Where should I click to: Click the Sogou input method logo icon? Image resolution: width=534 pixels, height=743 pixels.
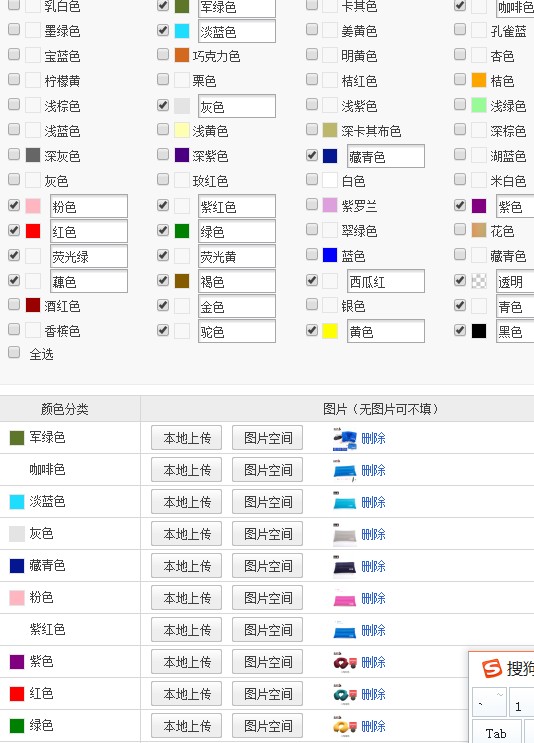tap(491, 669)
